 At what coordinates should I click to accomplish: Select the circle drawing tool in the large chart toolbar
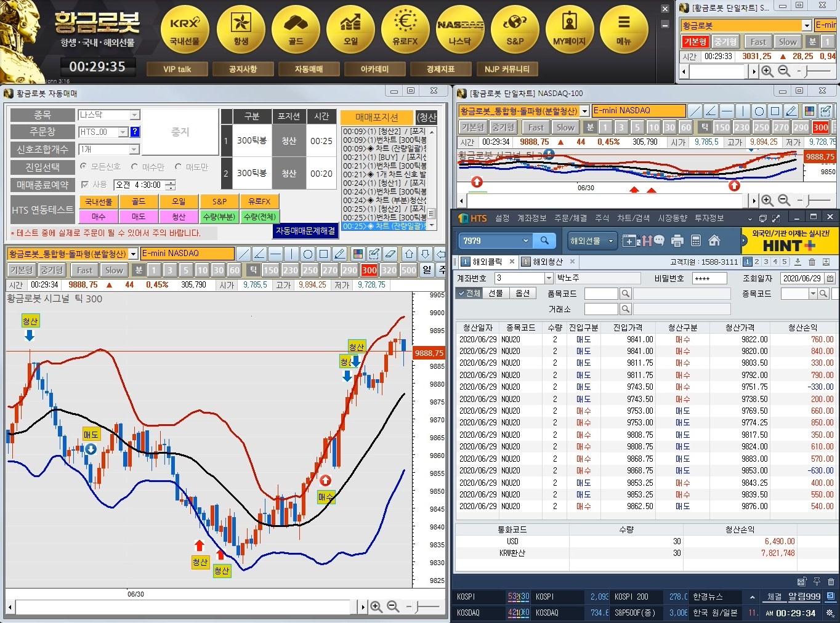(x=307, y=254)
